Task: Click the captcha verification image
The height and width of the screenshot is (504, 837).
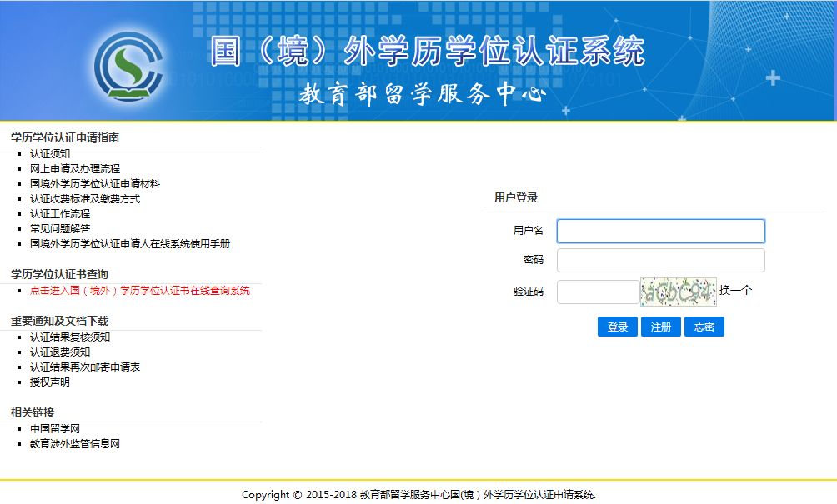Action: click(678, 292)
